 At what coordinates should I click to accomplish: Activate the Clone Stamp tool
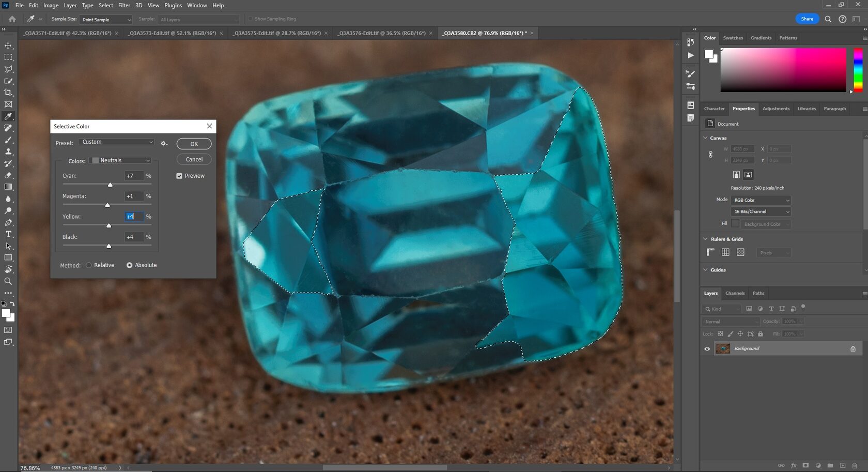(8, 151)
